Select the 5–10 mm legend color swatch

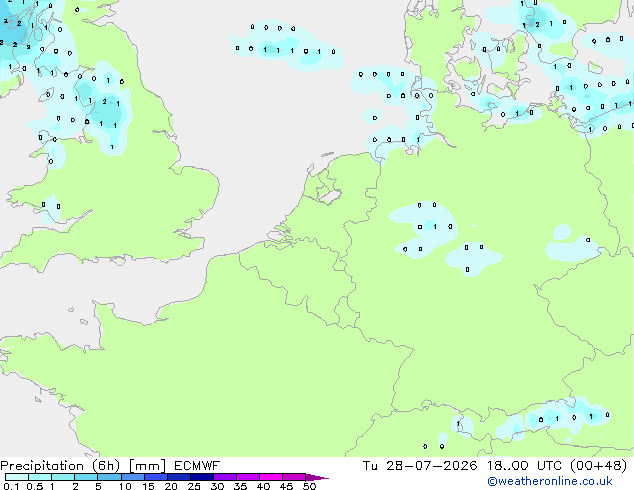(109, 477)
